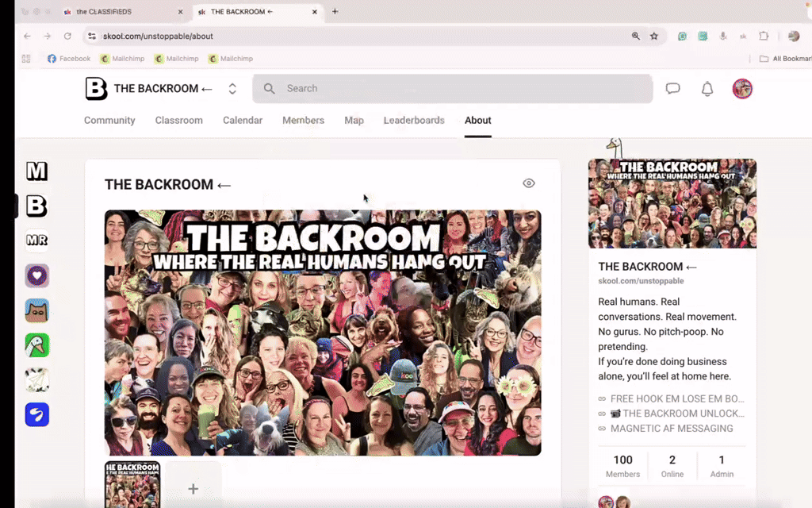Expand the community switcher chevrons
Screen dimensions: 812x508
click(x=232, y=89)
